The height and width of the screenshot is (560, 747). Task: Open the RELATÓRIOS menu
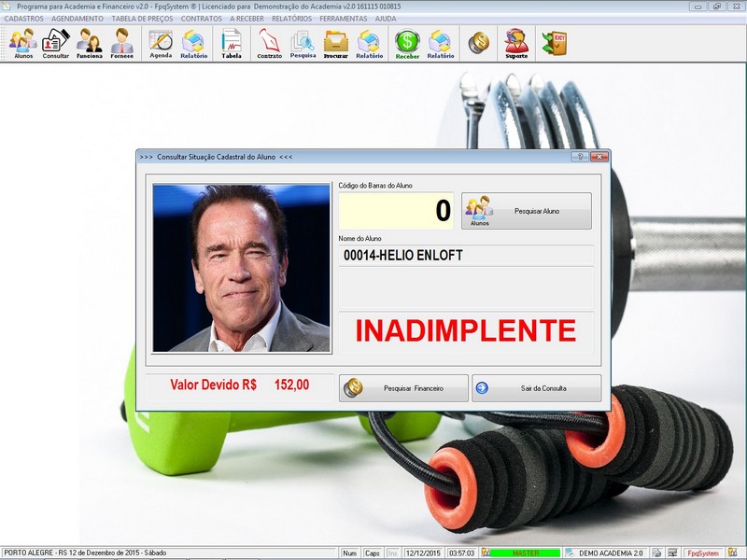tap(291, 19)
